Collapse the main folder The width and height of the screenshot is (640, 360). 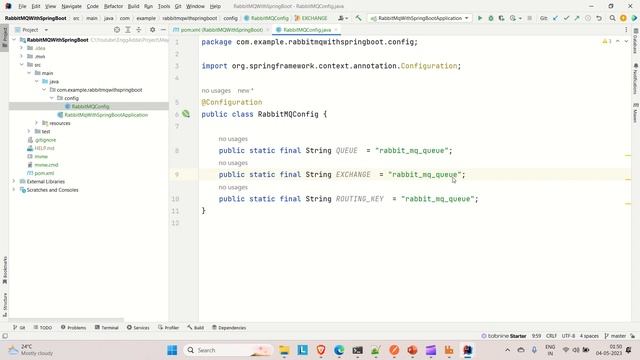pyautogui.click(x=29, y=73)
